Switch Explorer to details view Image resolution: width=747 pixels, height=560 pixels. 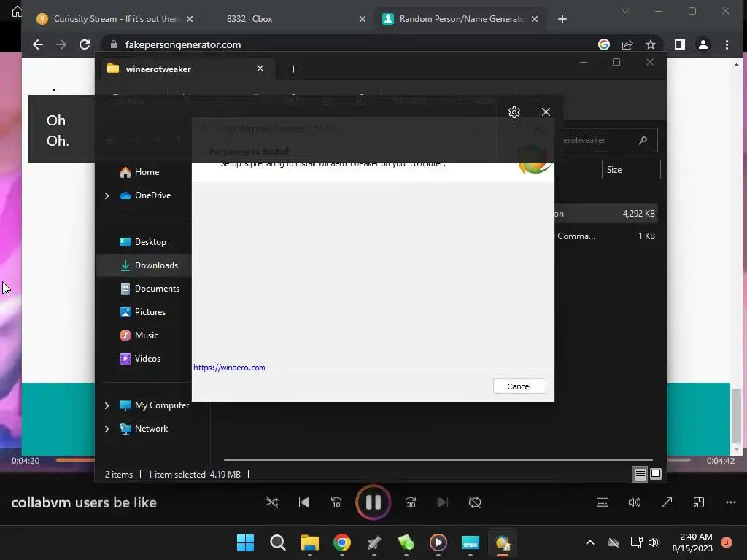pyautogui.click(x=640, y=474)
